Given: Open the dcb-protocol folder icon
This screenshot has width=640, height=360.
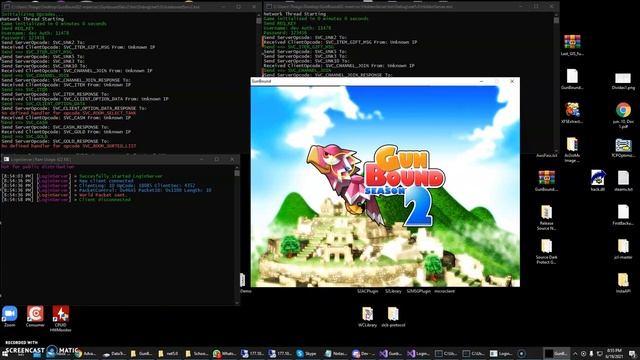Looking at the screenshot, I should [x=393, y=317].
